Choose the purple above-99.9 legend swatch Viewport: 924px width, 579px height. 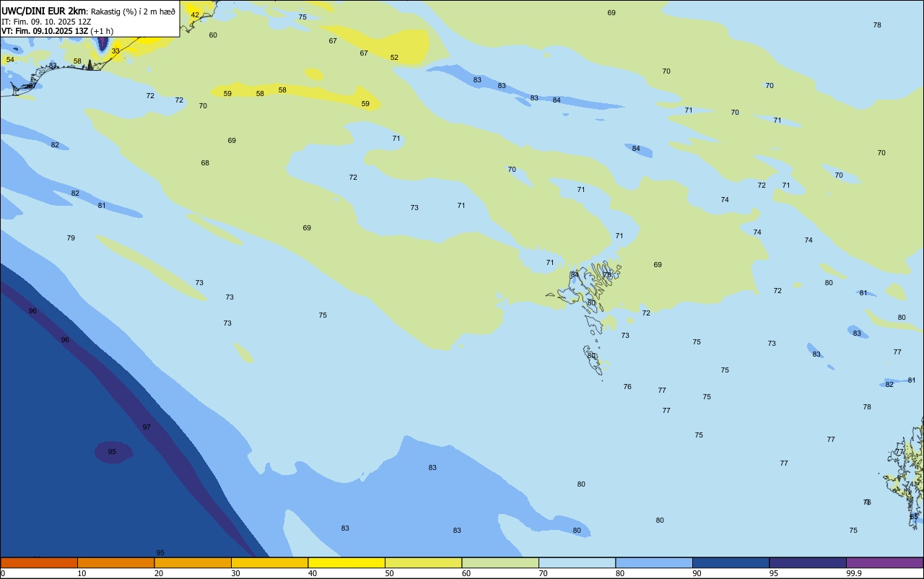pos(884,562)
